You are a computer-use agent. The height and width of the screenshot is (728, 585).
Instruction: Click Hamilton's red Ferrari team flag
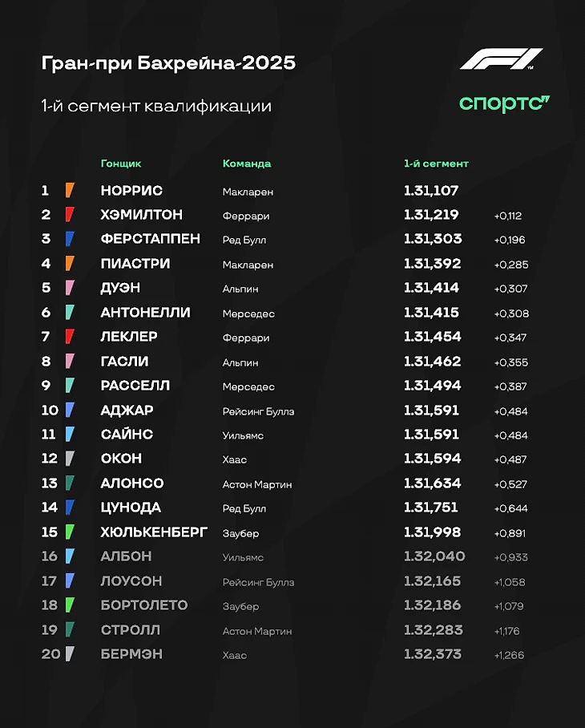pyautogui.click(x=70, y=215)
